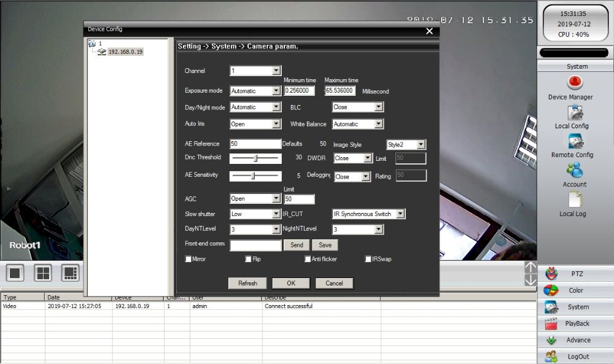614x364 pixels.
Task: Select device 192.168.0.19 in tree
Action: 125,52
